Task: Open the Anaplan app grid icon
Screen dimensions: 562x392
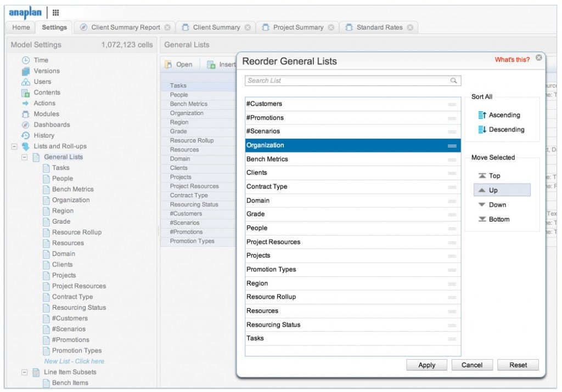Action: (55, 13)
